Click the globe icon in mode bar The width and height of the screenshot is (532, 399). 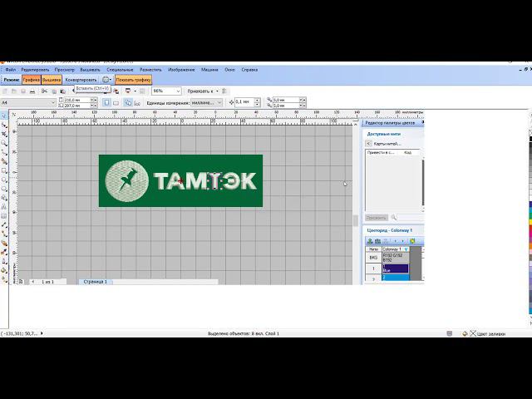pyautogui.click(x=106, y=80)
